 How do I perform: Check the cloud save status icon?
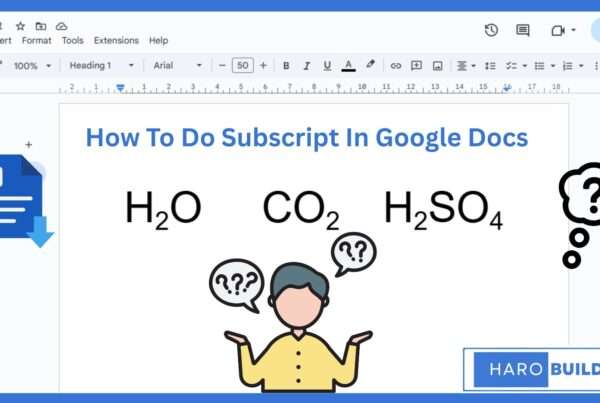click(x=62, y=26)
